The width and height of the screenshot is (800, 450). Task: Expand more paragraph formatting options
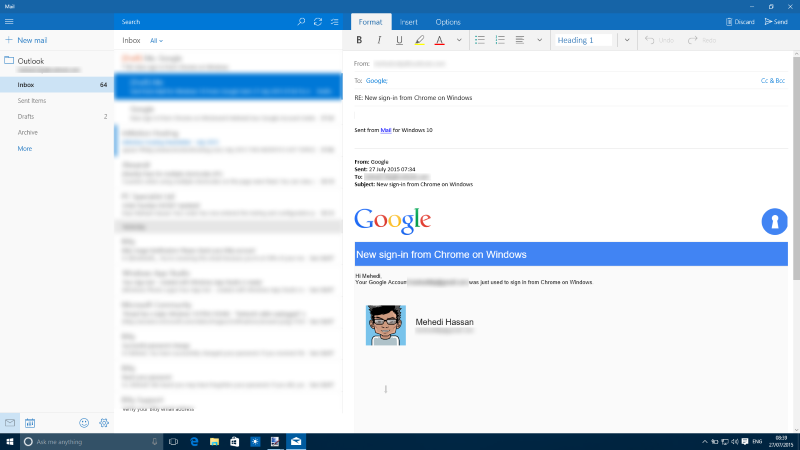pos(539,40)
